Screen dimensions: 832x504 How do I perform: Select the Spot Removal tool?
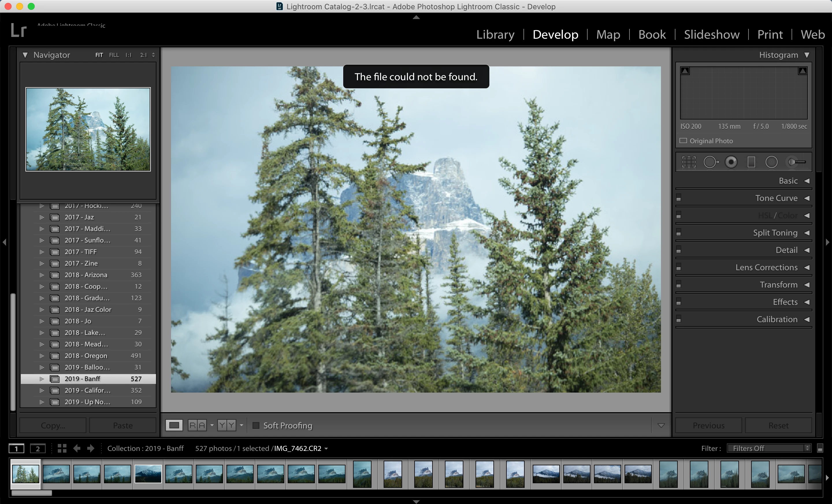pyautogui.click(x=710, y=162)
